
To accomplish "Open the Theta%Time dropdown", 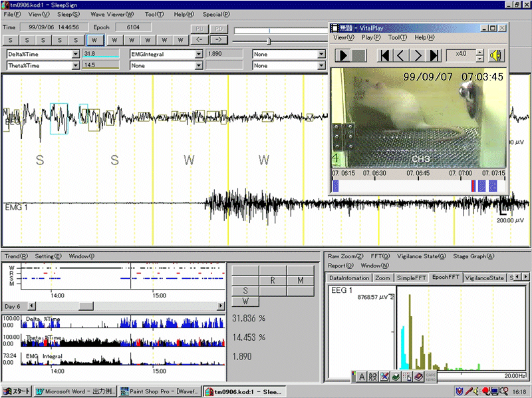I will 75,66.
